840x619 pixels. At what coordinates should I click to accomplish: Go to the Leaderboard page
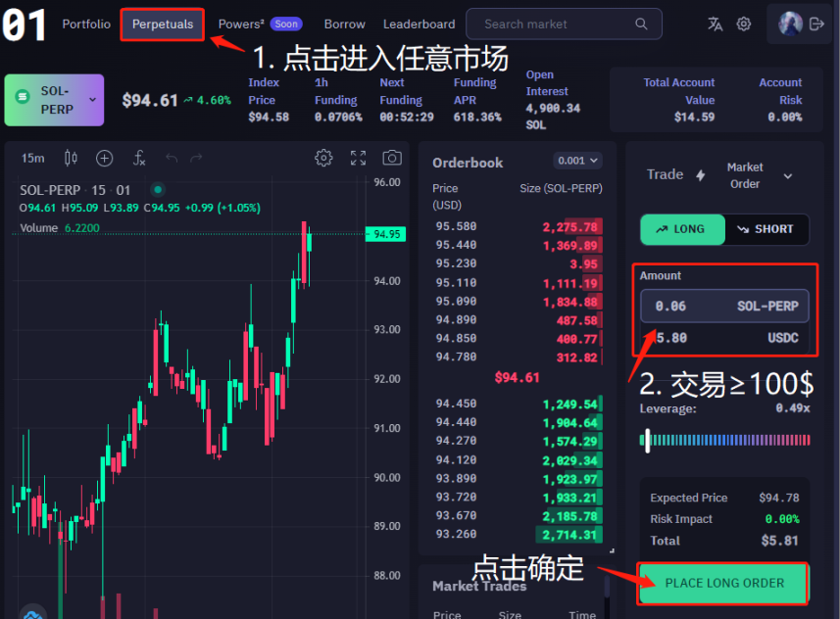click(x=419, y=24)
